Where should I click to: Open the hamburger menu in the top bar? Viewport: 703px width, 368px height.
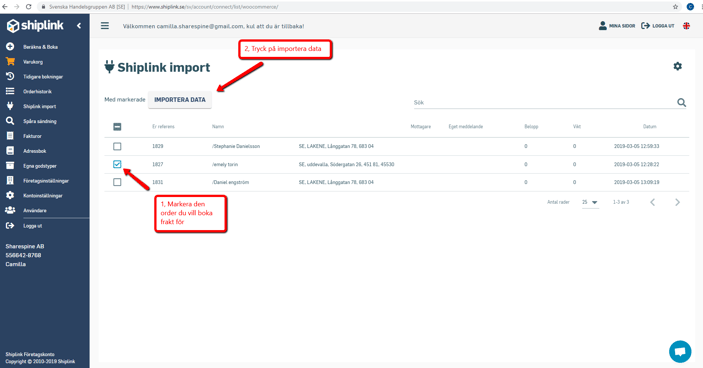(105, 26)
